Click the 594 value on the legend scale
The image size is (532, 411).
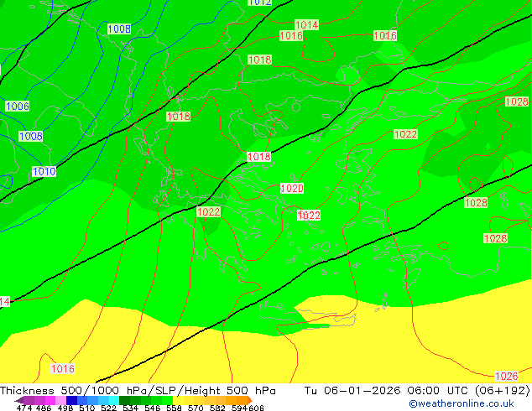tap(239, 408)
